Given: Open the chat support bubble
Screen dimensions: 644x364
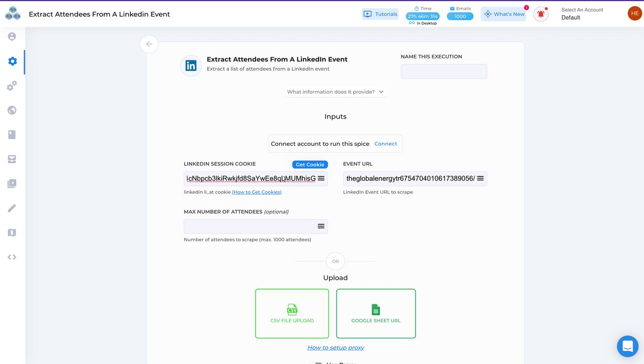Looking at the screenshot, I should point(627,346).
